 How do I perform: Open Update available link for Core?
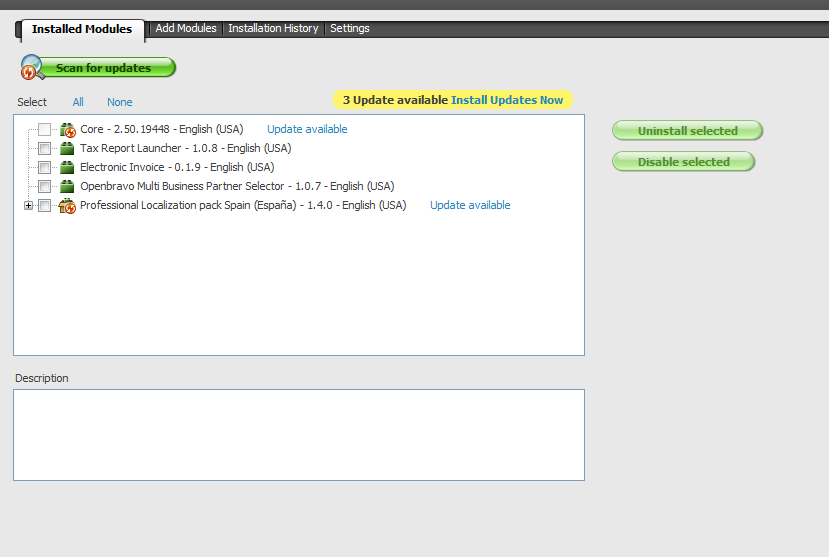coord(307,129)
